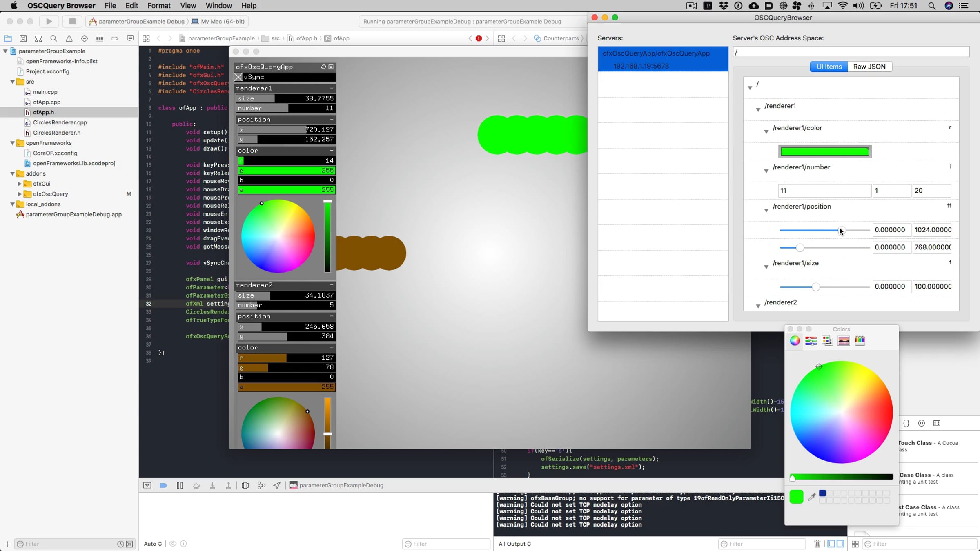Select CirclesRenderer.h file
The width and height of the screenshot is (980, 551).
[57, 133]
